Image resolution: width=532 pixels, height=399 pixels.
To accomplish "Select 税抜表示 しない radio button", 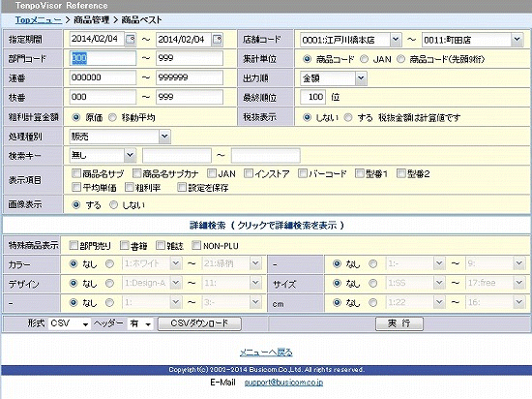I will [307, 117].
